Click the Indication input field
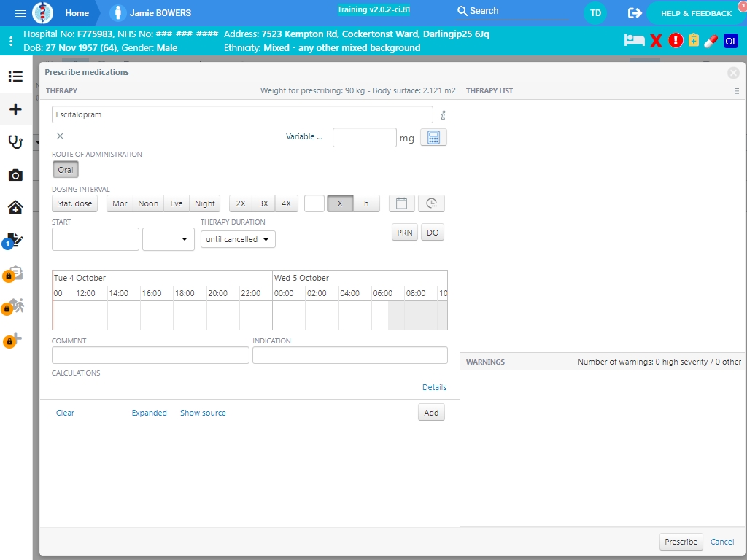747x560 pixels. 350,355
